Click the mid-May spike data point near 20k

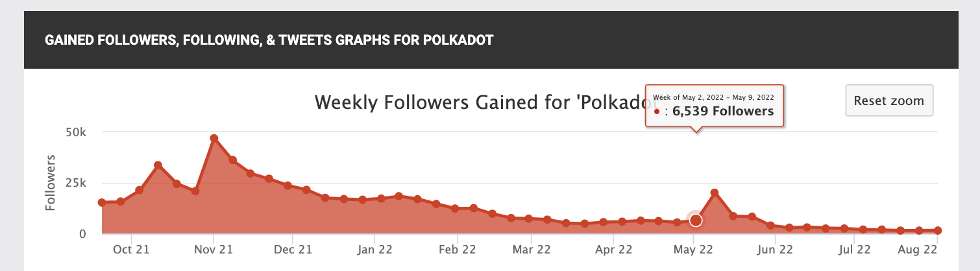point(715,193)
